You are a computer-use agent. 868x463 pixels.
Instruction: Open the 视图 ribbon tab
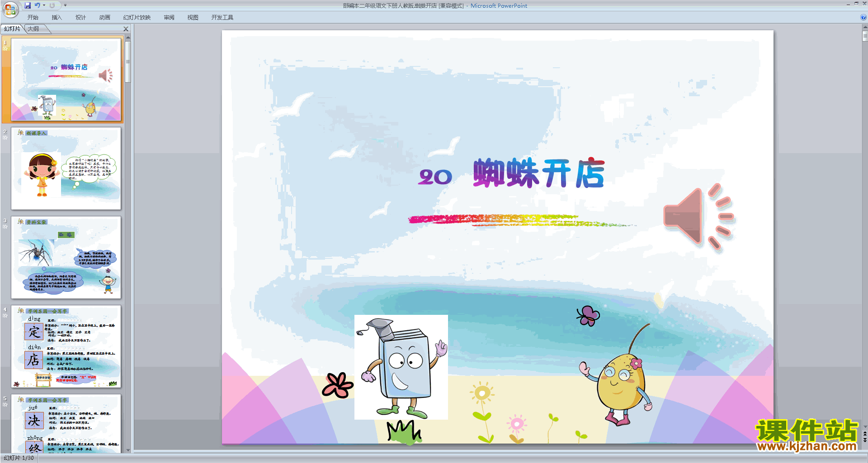click(x=193, y=18)
